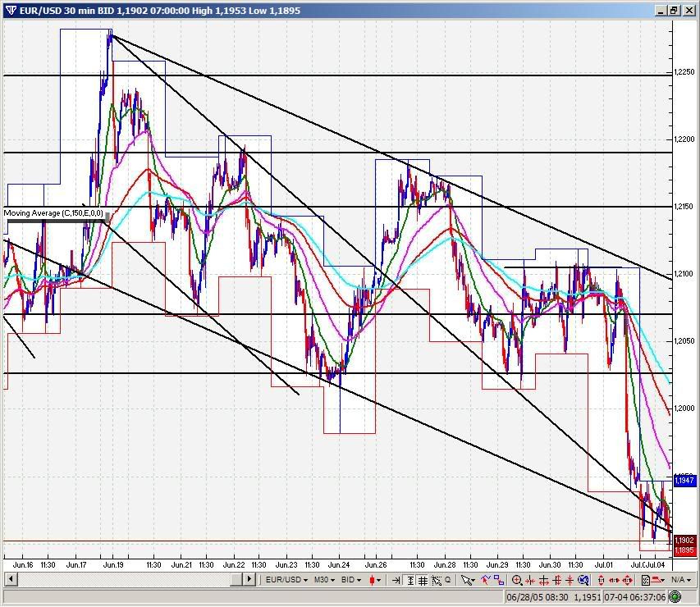Select the red candlestick chart type icon
The image size is (700, 607).
372,580
